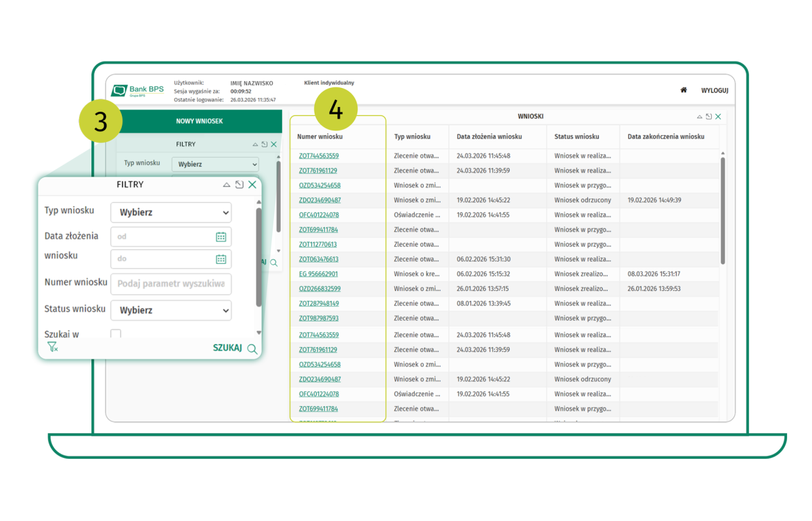812x521 pixels.
Task: Sort by the Data zakończenia wniosku column header
Action: pyautogui.click(x=666, y=137)
